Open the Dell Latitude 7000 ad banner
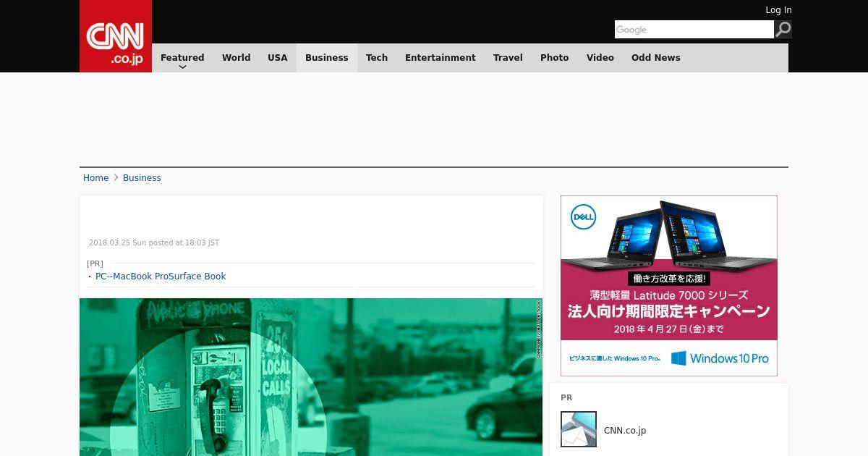 pos(669,286)
